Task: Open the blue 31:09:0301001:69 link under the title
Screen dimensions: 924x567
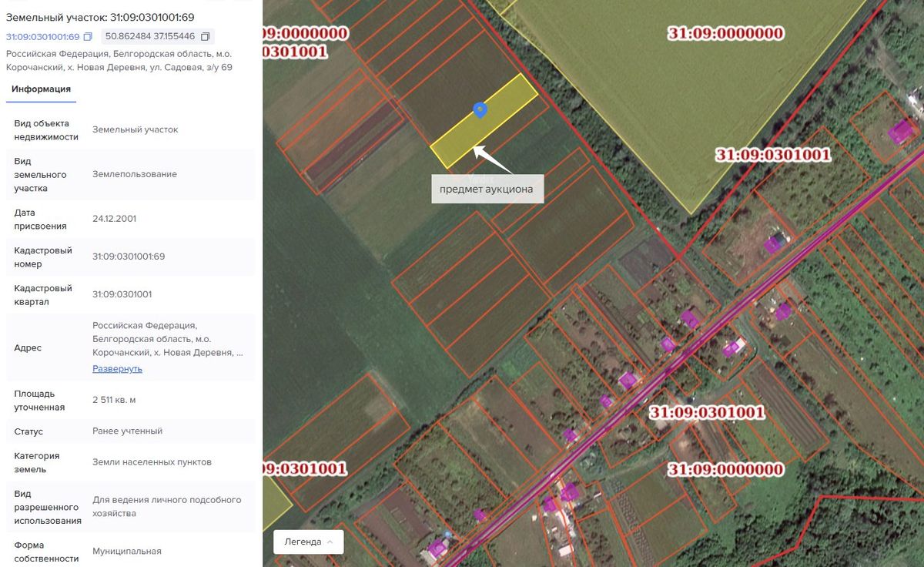Action: (43, 37)
